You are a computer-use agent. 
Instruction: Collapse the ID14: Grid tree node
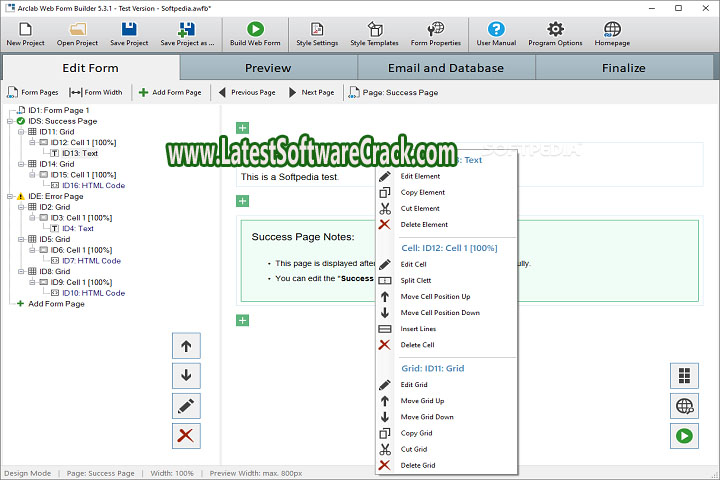(21, 164)
